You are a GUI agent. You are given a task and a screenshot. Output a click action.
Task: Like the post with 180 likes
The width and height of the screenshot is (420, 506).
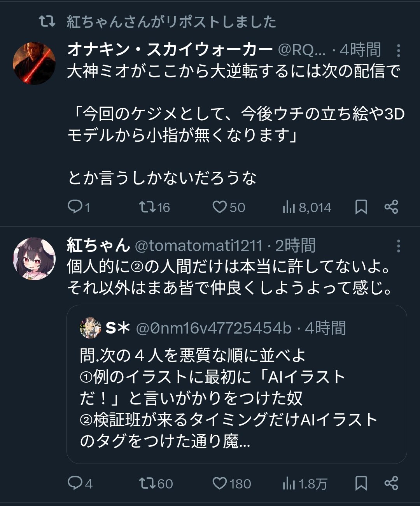click(x=220, y=483)
